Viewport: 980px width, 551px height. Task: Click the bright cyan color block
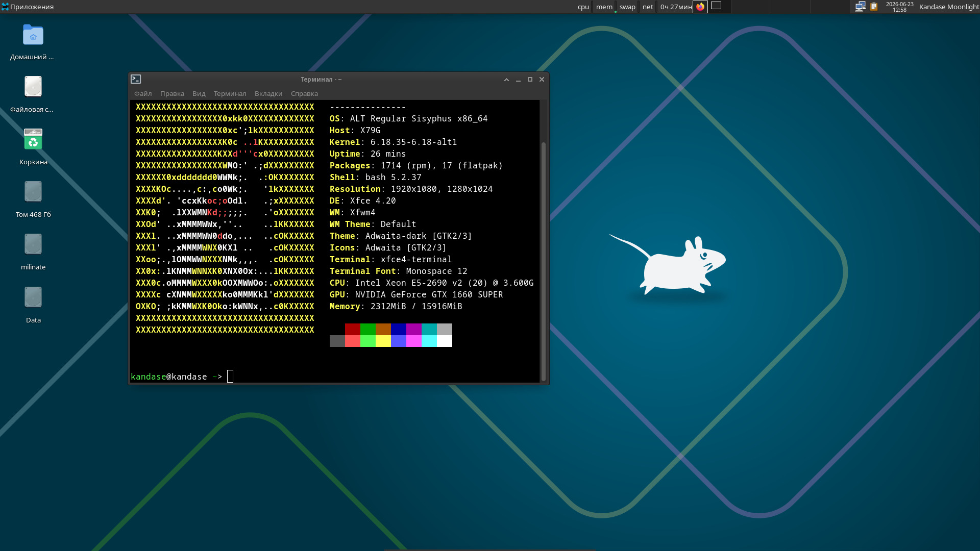[429, 341]
